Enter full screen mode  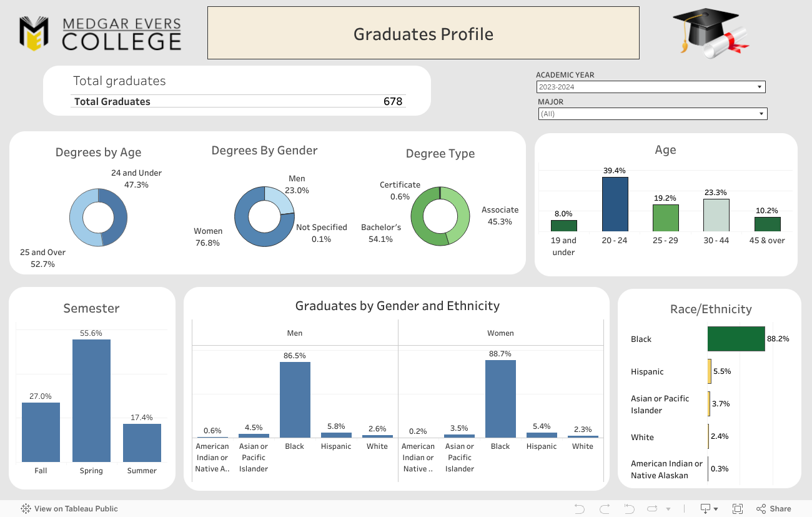pyautogui.click(x=738, y=509)
